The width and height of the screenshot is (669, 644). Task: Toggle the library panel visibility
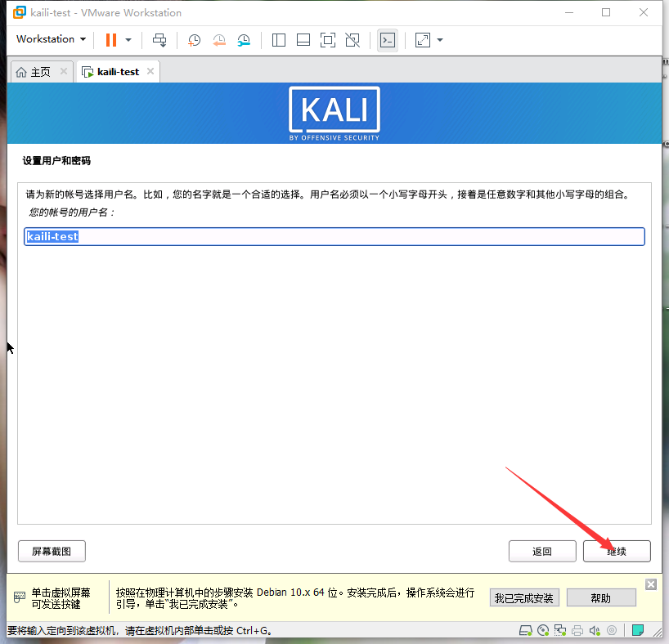[x=278, y=39]
